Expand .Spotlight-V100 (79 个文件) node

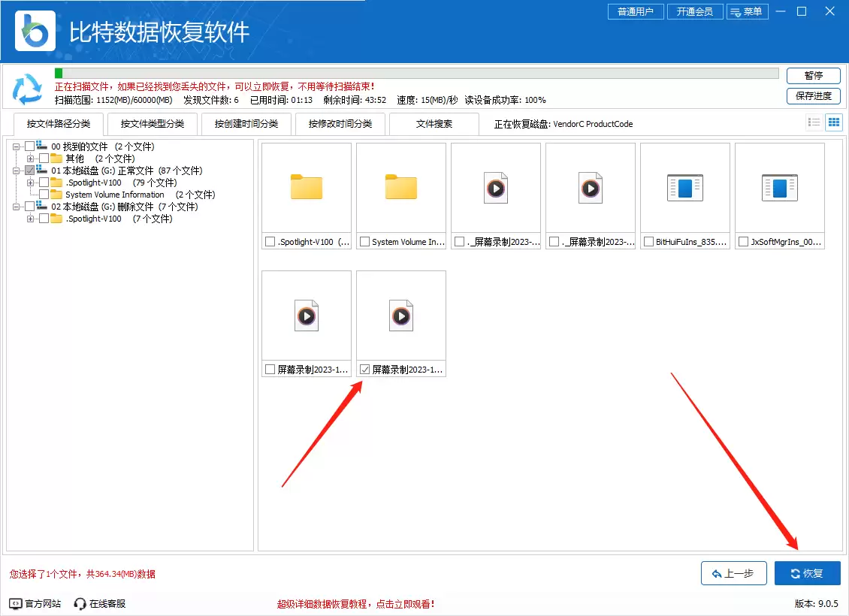(x=30, y=183)
